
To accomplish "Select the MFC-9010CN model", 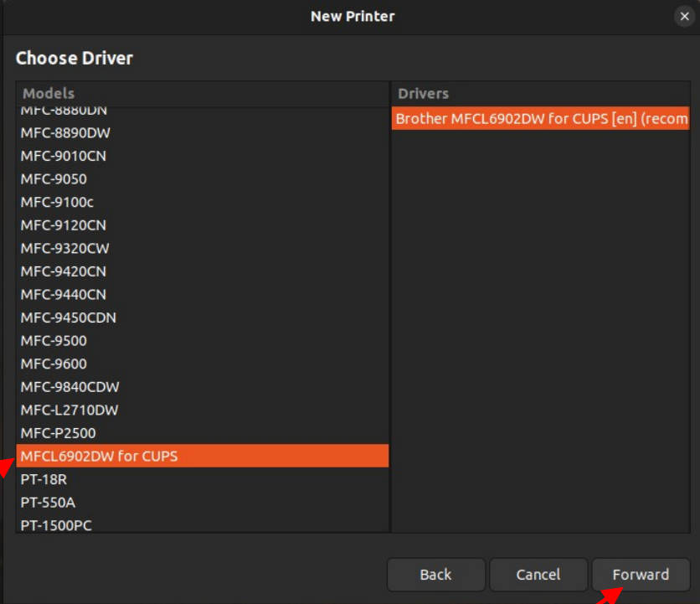I will [64, 156].
